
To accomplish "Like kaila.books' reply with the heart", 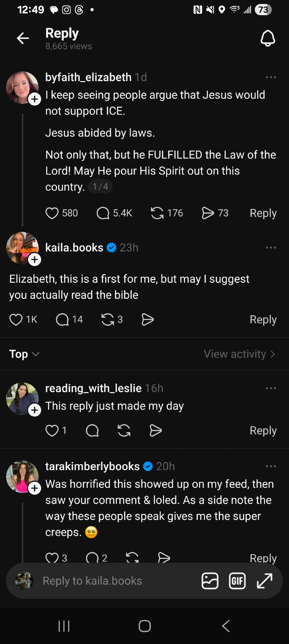I will [x=16, y=320].
